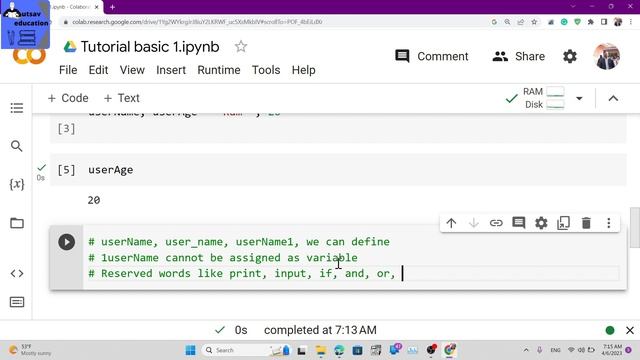Click the output value 20

click(94, 200)
